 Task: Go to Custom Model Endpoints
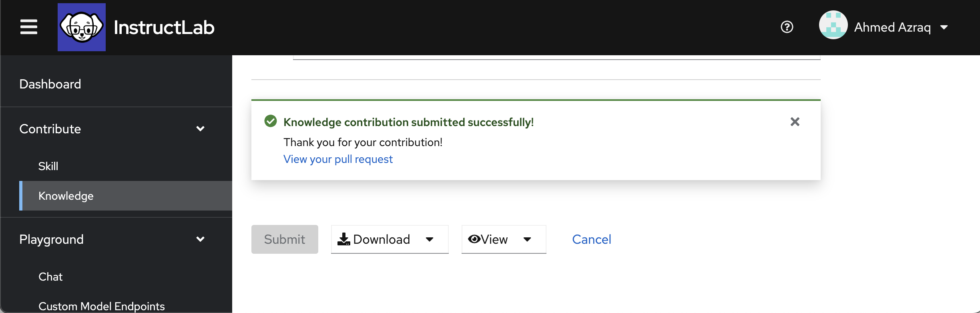pyautogui.click(x=101, y=305)
